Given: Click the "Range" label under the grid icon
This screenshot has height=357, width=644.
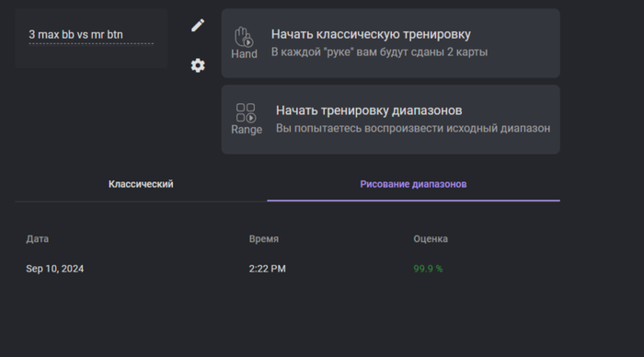Looking at the screenshot, I should (247, 130).
